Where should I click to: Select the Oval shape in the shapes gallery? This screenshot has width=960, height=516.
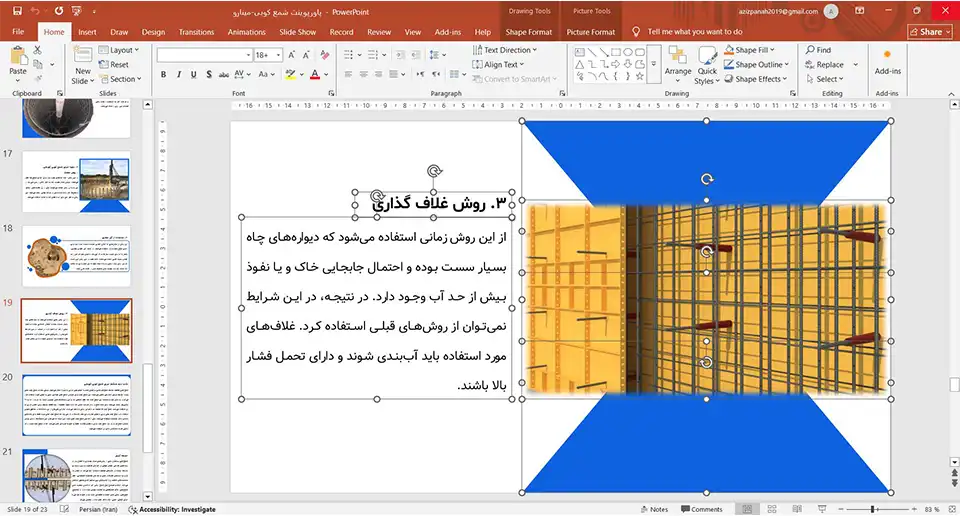click(628, 53)
